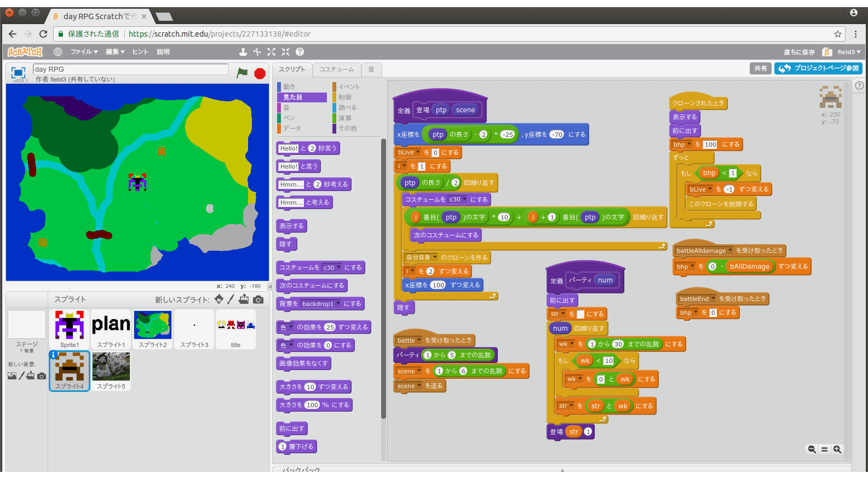Open プロジェクトページ参照 project page button
The width and height of the screenshot is (868, 479).
(818, 68)
